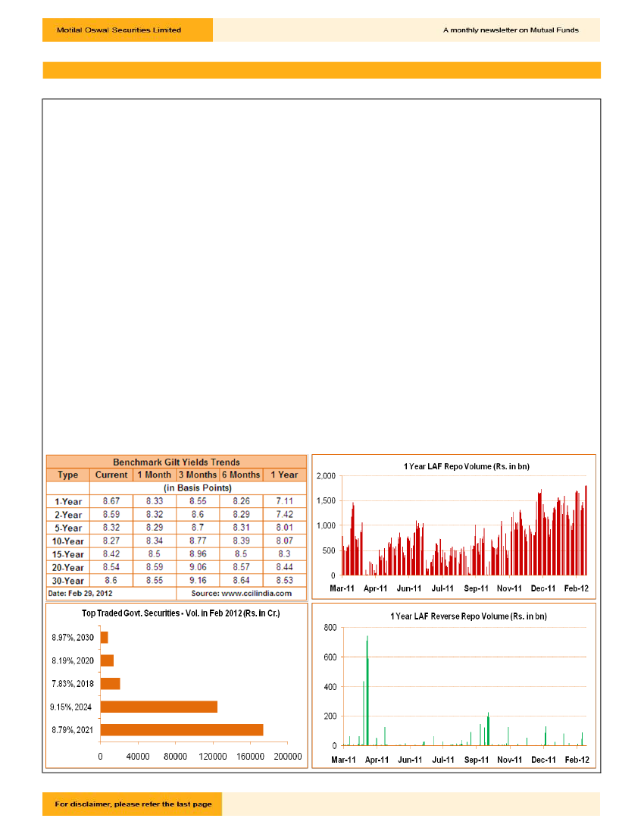
Task: Click the 'Dec-11' label on the Repo chart
Action: [x=542, y=588]
